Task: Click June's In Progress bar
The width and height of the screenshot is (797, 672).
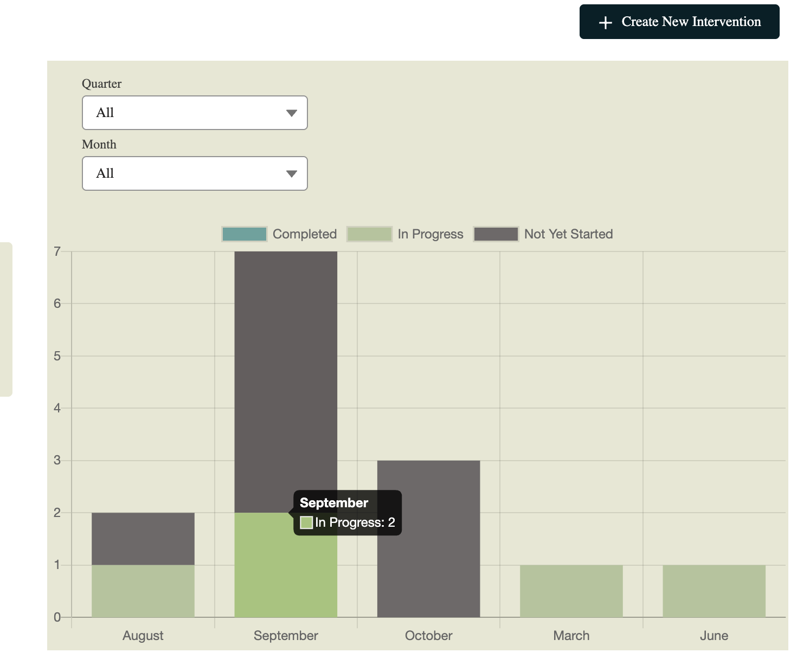Action: (x=714, y=591)
